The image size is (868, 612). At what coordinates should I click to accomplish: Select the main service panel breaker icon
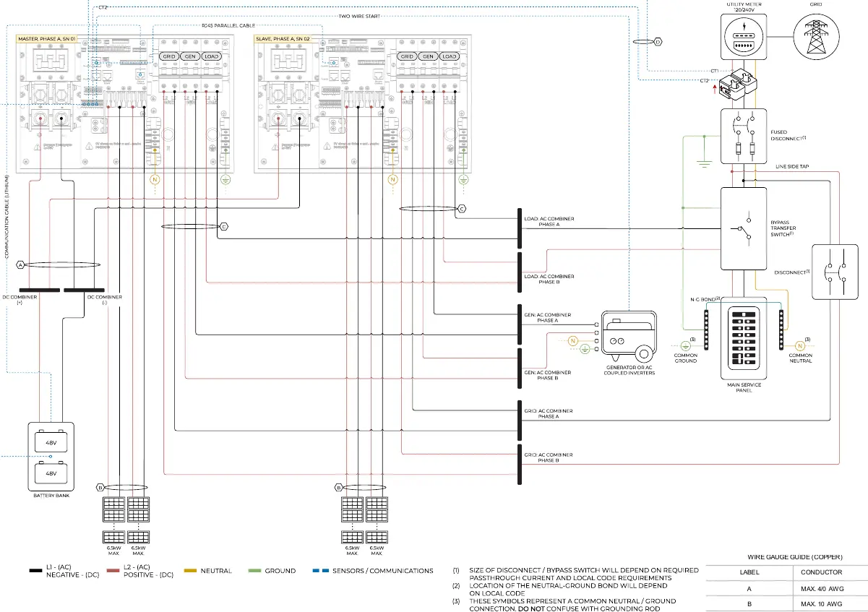point(744,339)
